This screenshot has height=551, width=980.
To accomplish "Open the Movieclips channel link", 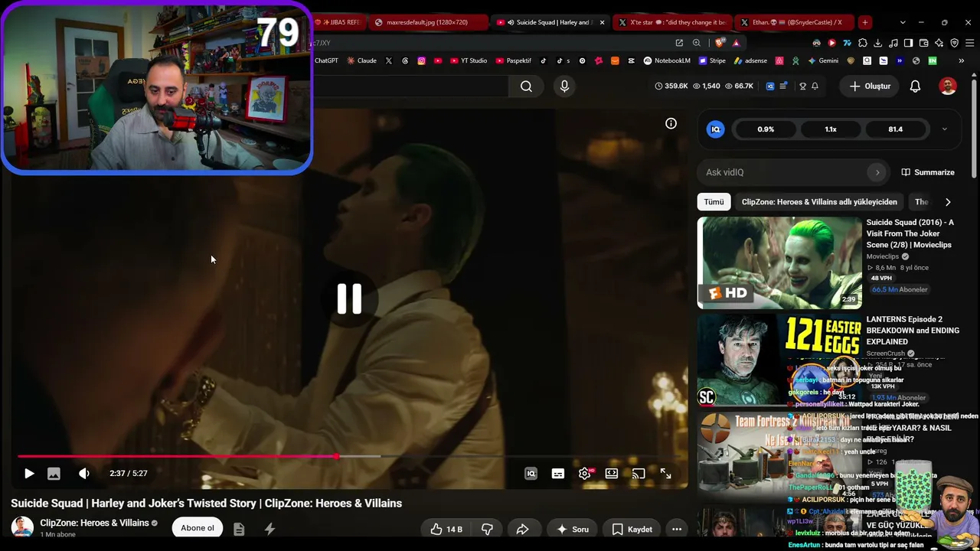I will pyautogui.click(x=883, y=256).
